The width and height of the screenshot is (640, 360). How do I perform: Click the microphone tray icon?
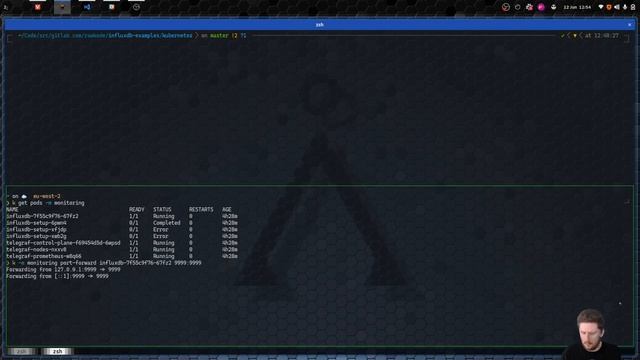click(625, 7)
